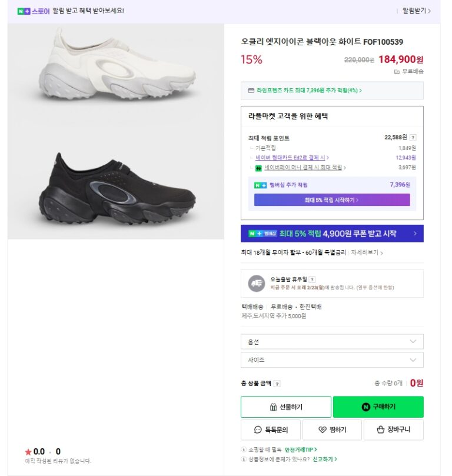Open 알림받기 at the top right
Screen dimensions: 452x476
pos(417,11)
